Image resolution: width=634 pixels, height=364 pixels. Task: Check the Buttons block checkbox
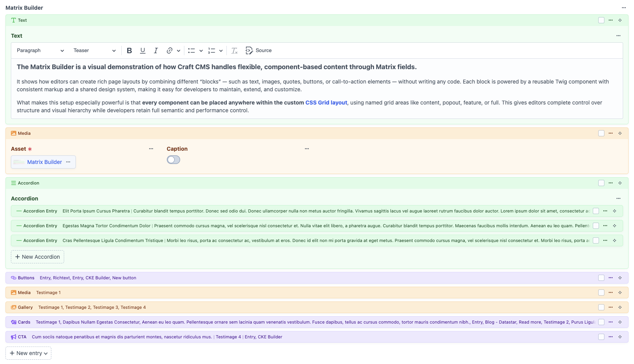[601, 278]
